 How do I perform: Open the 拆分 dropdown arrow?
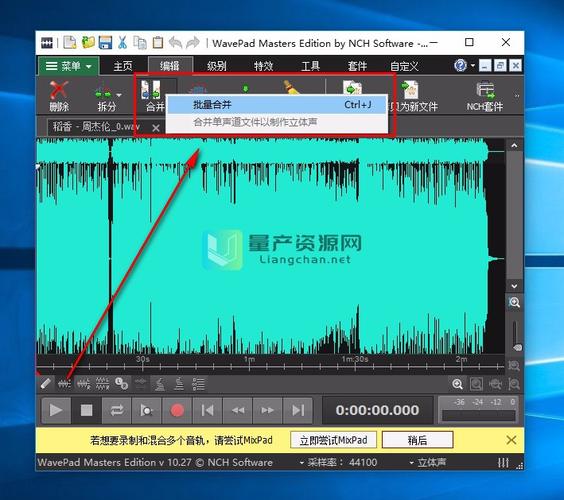(119, 95)
